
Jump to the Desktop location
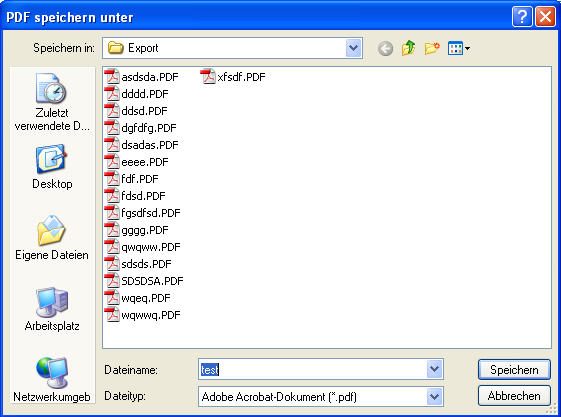tap(52, 166)
